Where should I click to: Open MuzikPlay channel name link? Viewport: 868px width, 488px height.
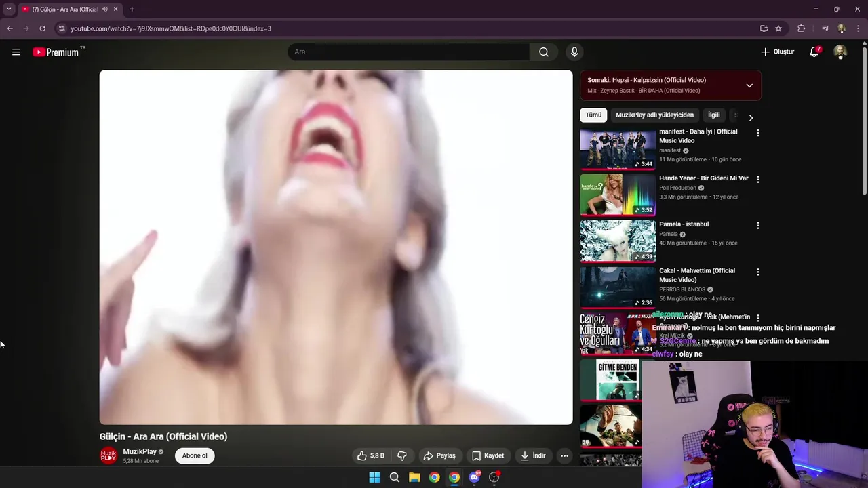click(140, 451)
